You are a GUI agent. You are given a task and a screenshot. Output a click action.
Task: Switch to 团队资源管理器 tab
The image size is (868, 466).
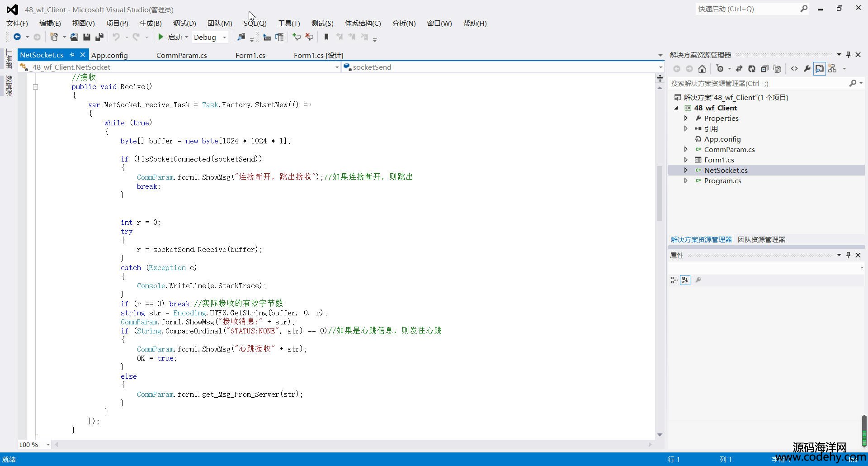coord(761,239)
